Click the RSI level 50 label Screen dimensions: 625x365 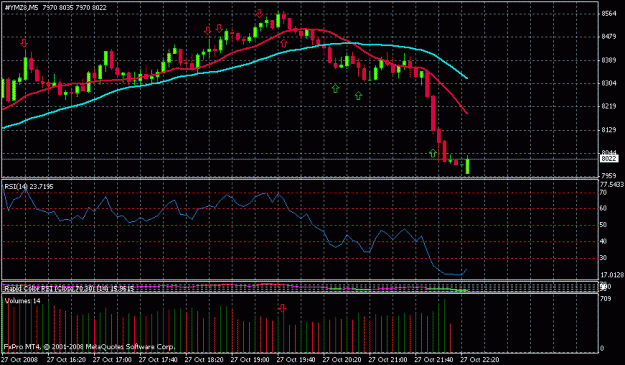(603, 225)
